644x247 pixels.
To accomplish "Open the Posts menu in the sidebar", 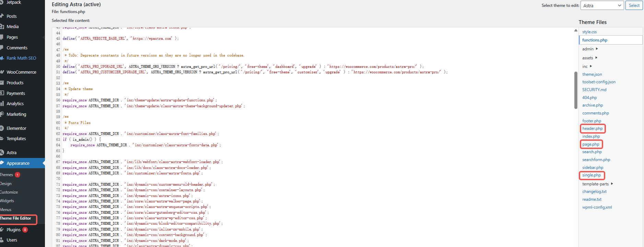I will coord(11,16).
